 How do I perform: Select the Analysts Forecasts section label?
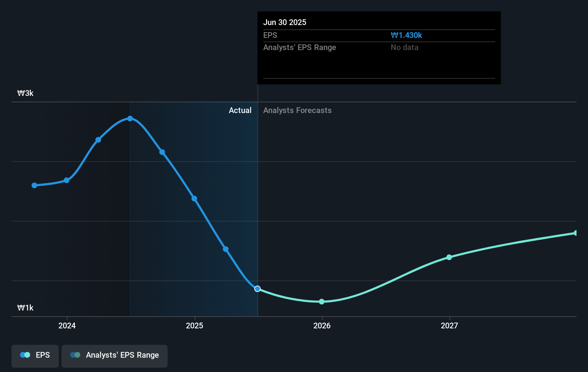[297, 111]
